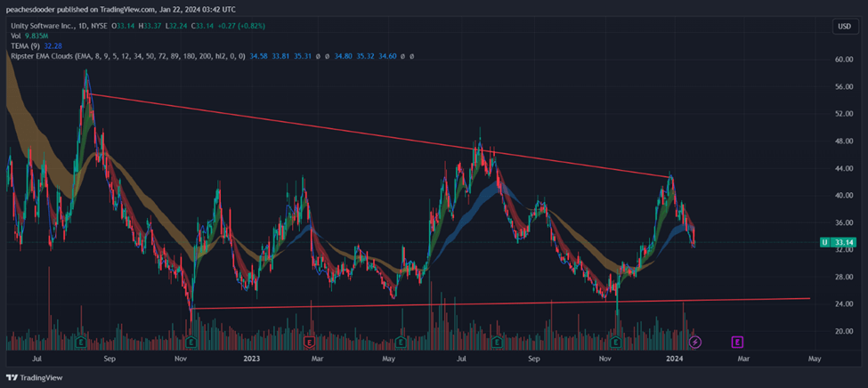Click the TradingView logo
Screen dimensions: 868x388
35,377
